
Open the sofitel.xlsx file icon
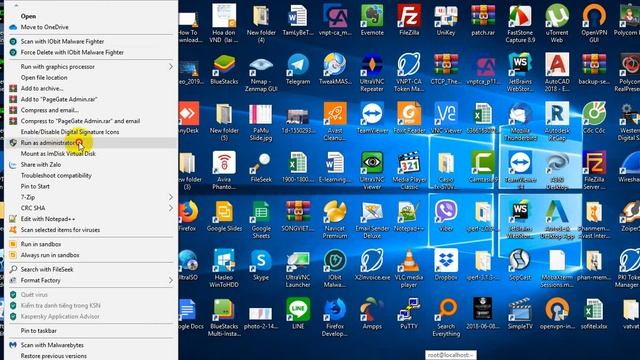594,314
